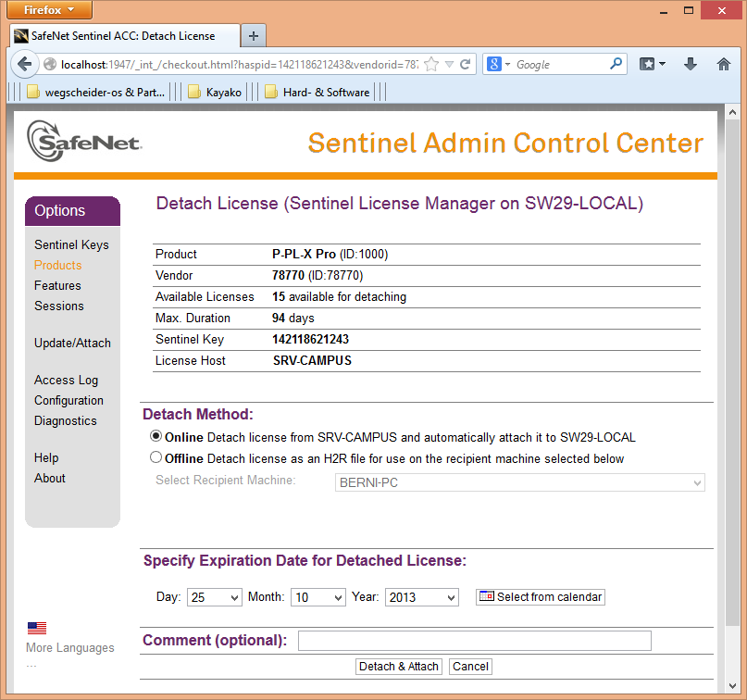
Task: Click the vertical page scrollbar thumb
Action: point(732,371)
